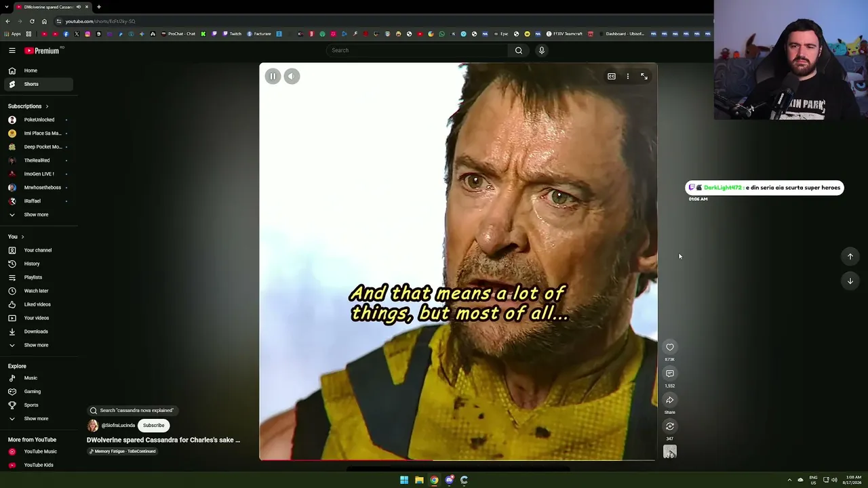The image size is (868, 488).
Task: Open the browser tab search dropdown arrow
Action: coord(7,7)
